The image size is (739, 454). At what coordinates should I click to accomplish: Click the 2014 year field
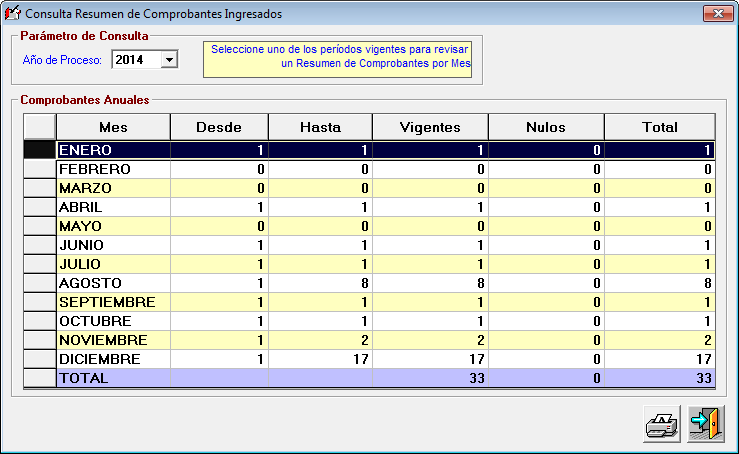click(x=136, y=60)
